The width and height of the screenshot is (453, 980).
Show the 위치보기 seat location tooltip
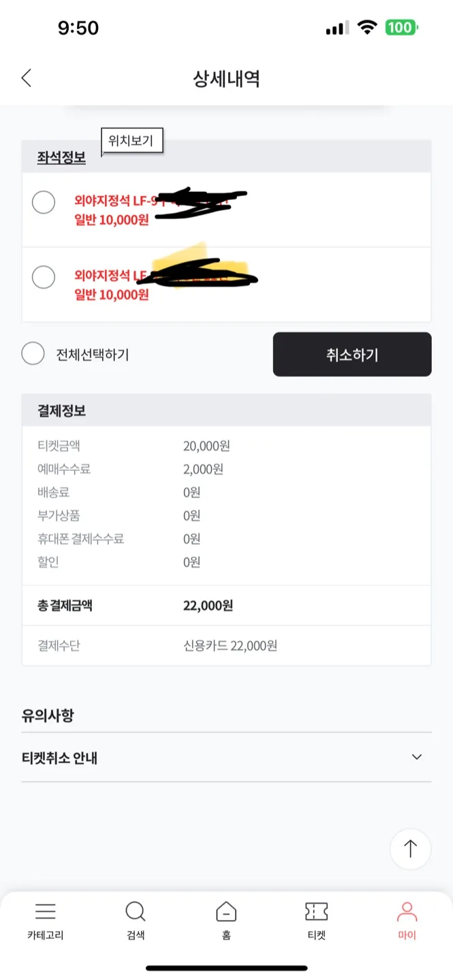(x=132, y=142)
